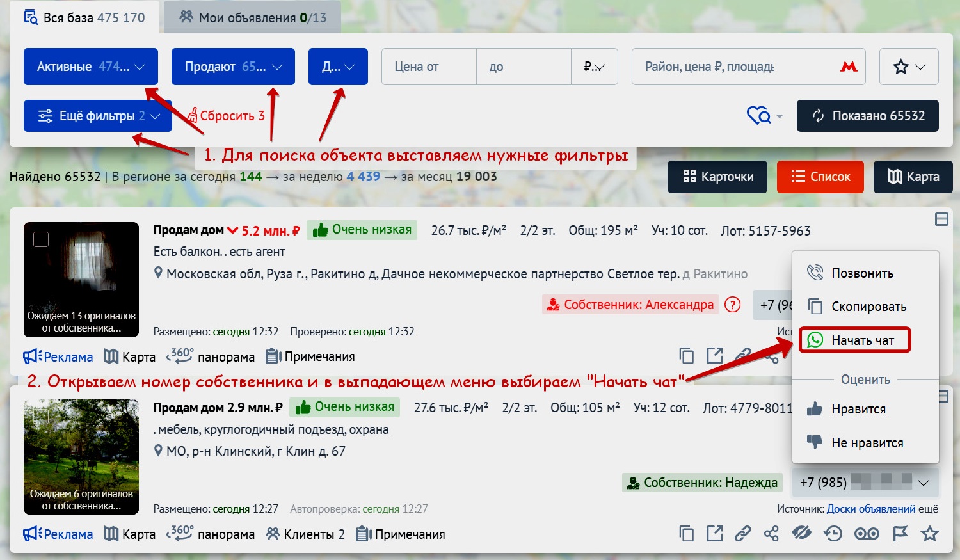Switch to Карточки view
The image size is (960, 560).
pos(717,177)
